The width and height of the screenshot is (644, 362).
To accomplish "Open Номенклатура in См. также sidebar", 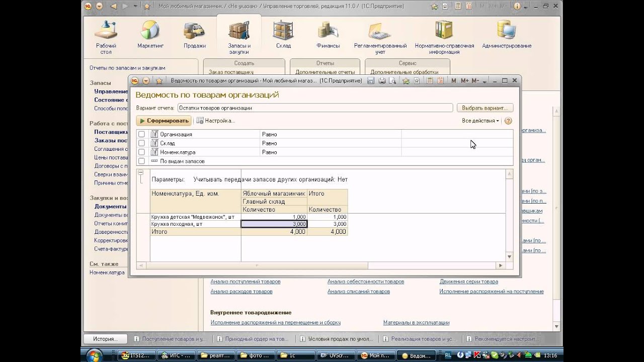I will coord(107,273).
